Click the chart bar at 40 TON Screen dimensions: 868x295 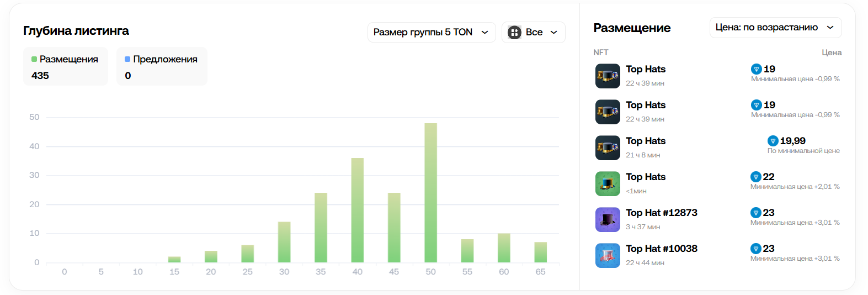(358, 210)
